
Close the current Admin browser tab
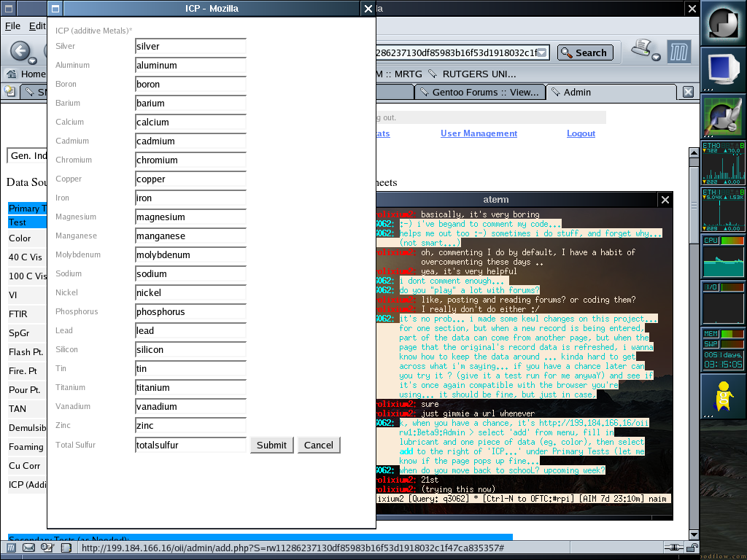[688, 92]
